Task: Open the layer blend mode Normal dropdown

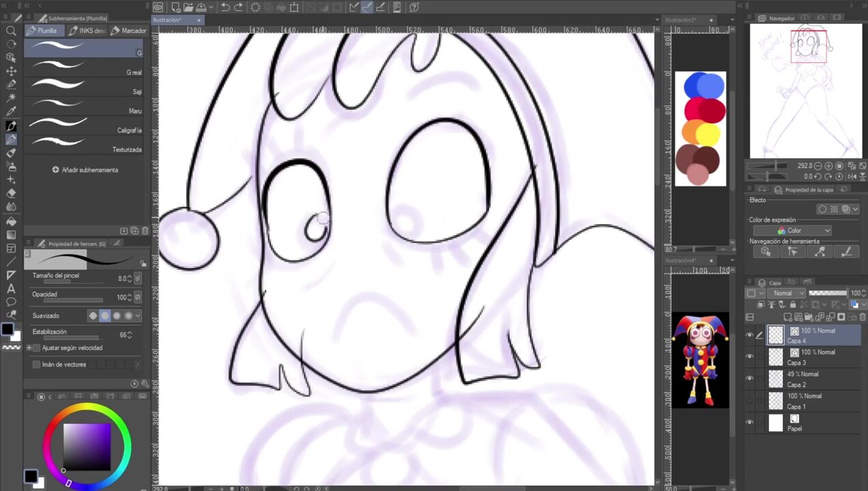Action: coord(785,293)
